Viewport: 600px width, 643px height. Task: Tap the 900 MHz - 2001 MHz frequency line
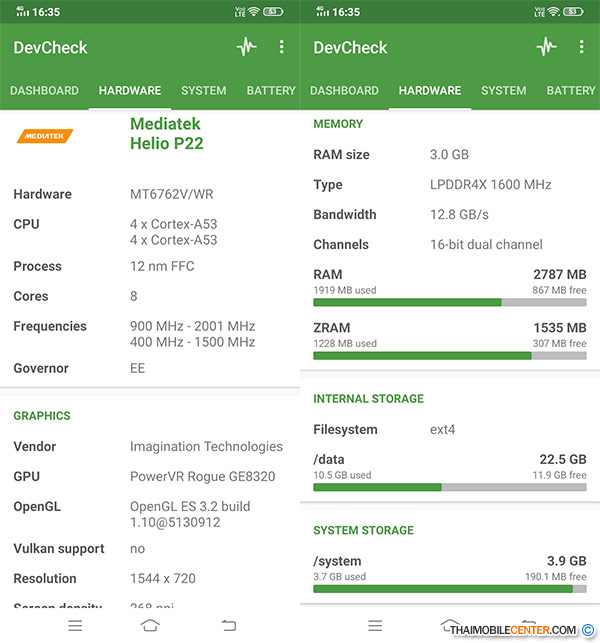coord(192,326)
